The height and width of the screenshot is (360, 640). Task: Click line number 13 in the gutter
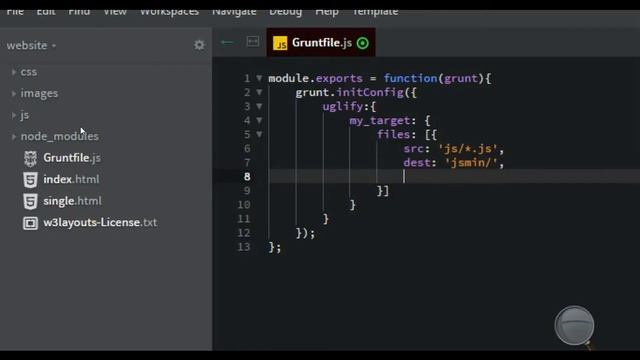pyautogui.click(x=244, y=247)
